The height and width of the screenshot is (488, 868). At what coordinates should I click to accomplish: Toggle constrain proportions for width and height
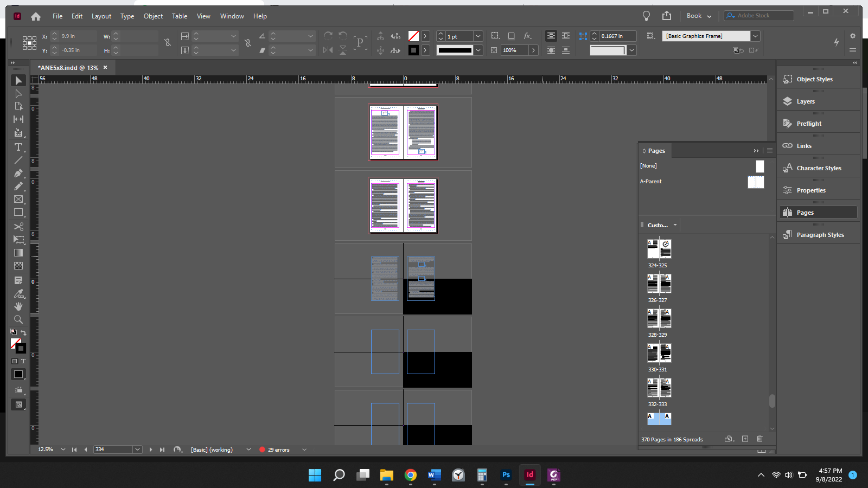pyautogui.click(x=167, y=43)
